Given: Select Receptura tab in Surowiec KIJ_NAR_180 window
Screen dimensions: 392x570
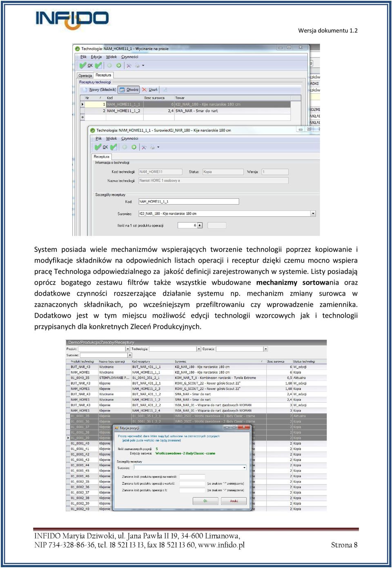Looking at the screenshot, I should pyautogui.click(x=102, y=157).
